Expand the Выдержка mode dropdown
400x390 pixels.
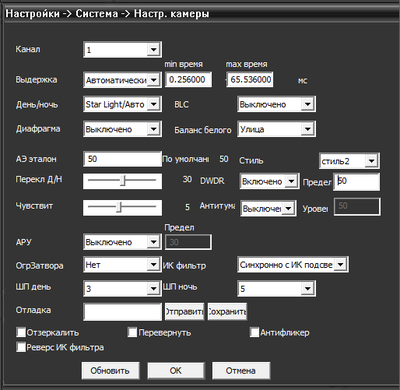click(x=122, y=80)
